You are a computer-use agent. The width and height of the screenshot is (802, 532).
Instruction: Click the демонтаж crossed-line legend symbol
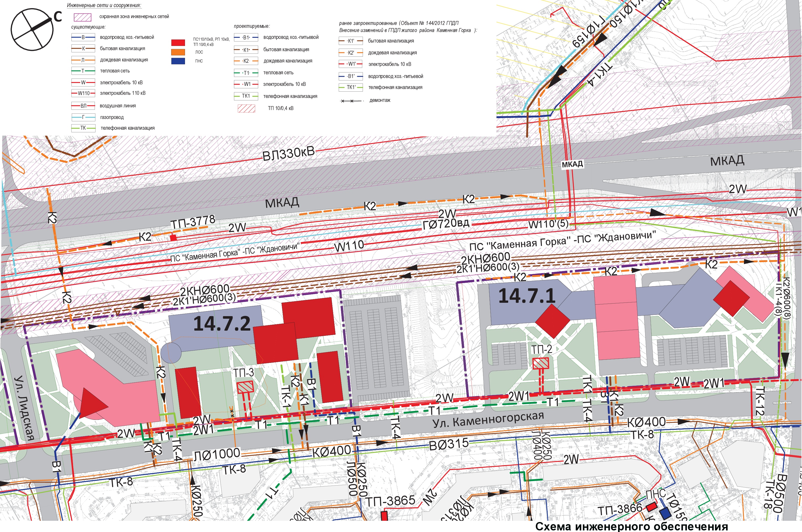tap(352, 101)
